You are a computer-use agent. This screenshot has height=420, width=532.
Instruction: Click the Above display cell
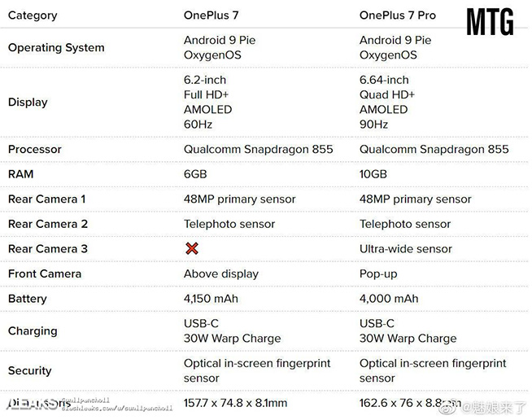(221, 274)
